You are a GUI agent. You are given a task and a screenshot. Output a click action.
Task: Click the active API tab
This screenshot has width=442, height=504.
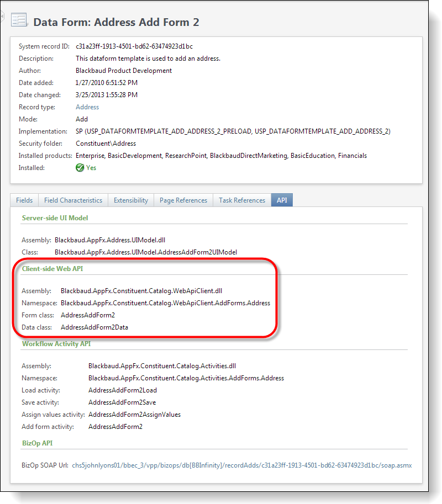pyautogui.click(x=282, y=200)
